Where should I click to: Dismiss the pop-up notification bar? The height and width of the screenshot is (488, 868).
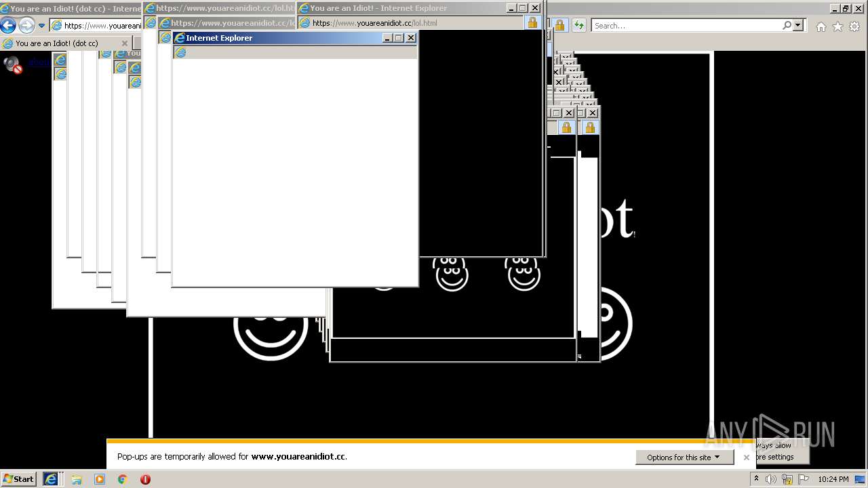pos(746,457)
